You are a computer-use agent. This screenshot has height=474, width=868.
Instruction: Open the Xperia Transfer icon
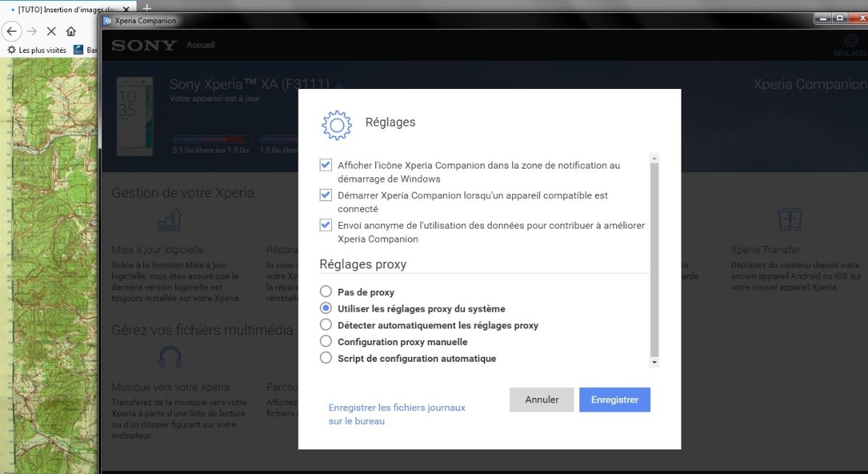tap(788, 219)
